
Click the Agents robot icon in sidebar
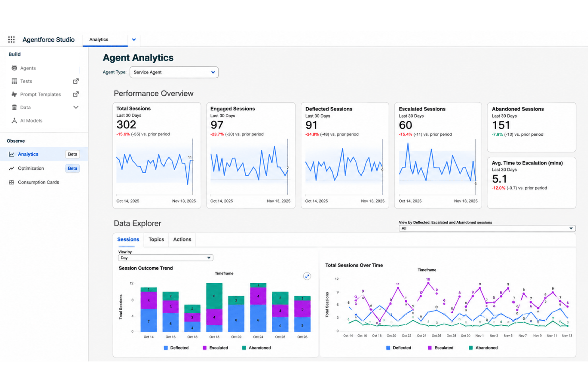[x=14, y=68]
